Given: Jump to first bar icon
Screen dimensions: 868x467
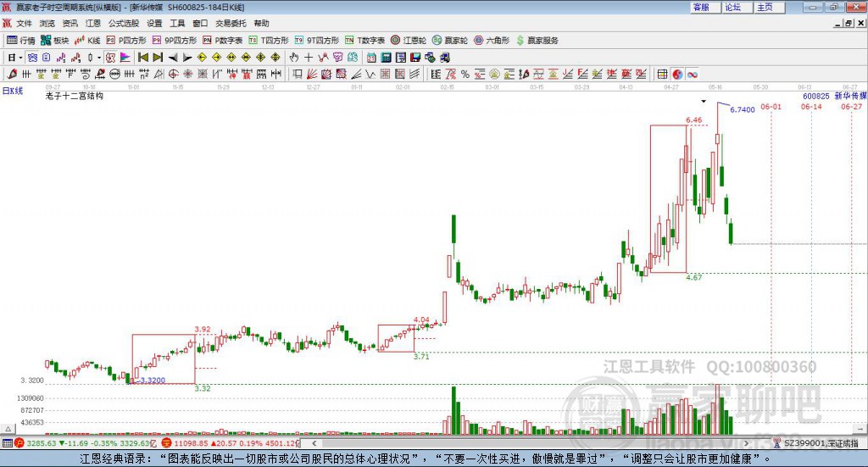Looking at the screenshot, I should tap(143, 58).
